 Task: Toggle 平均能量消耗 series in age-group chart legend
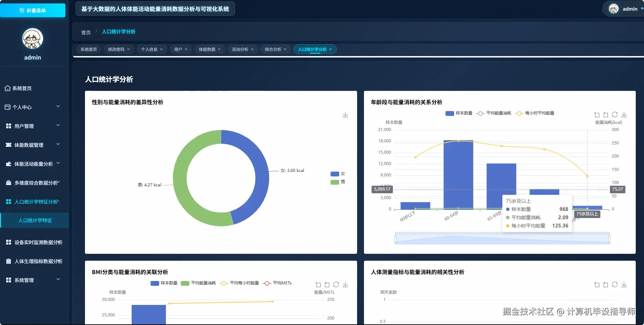click(494, 113)
